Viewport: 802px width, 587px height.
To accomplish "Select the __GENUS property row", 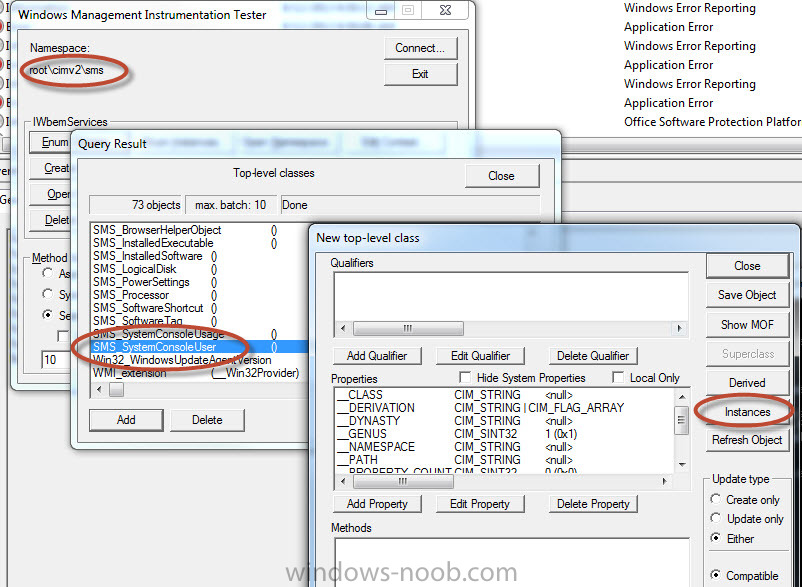I will [x=505, y=434].
